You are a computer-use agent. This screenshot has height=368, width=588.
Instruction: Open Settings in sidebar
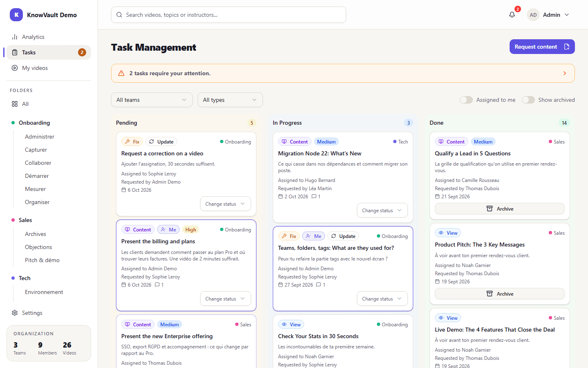coord(49,313)
